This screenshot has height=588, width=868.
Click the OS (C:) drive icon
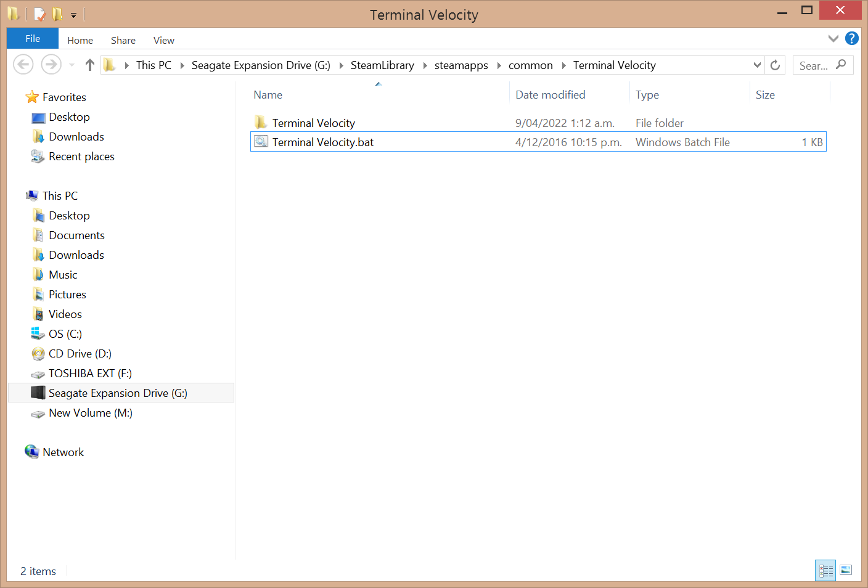coord(38,333)
